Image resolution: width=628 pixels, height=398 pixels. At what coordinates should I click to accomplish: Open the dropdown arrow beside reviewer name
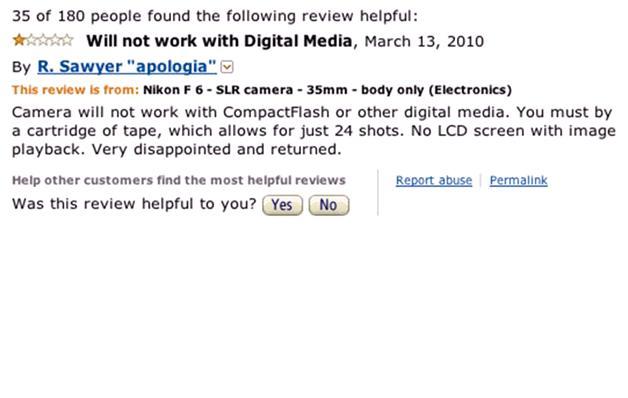pyautogui.click(x=227, y=67)
